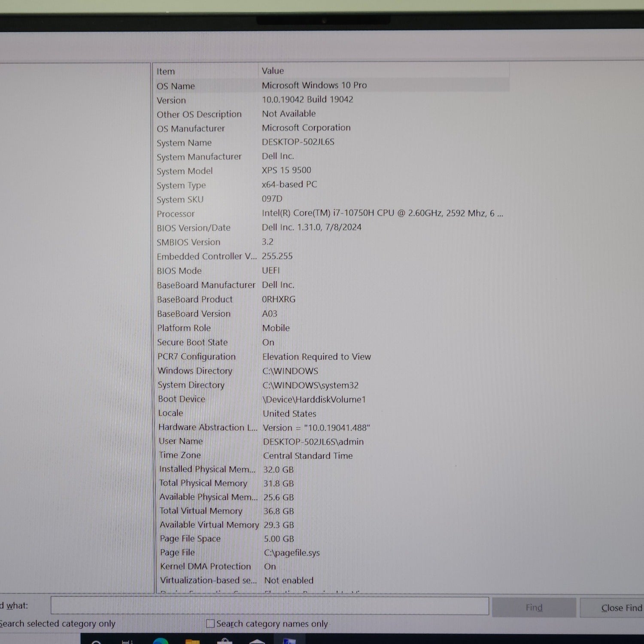Open Microsoft Edge from the taskbar
This screenshot has width=644, height=644.
tap(161, 641)
